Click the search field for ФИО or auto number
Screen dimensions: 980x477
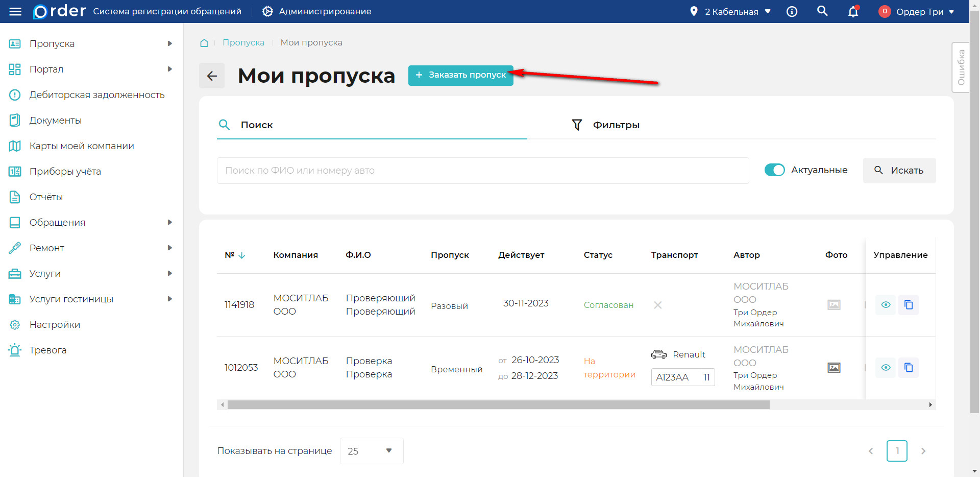pyautogui.click(x=482, y=170)
